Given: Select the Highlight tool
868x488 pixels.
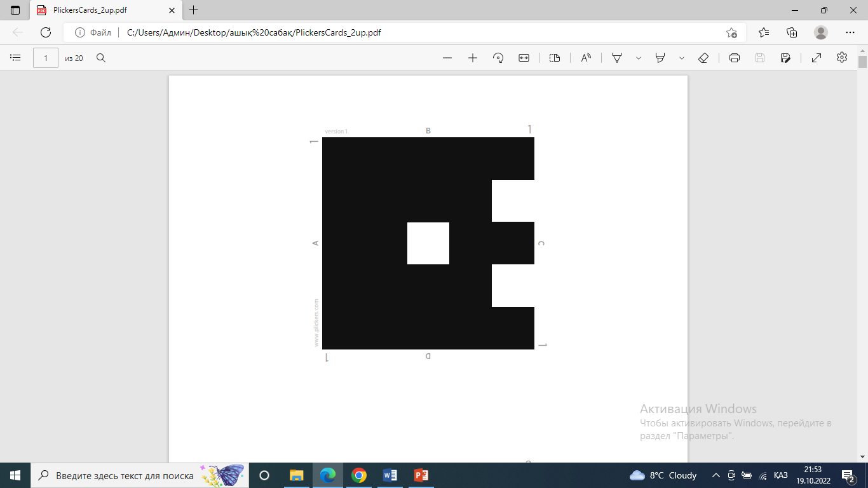Looking at the screenshot, I should tap(660, 58).
